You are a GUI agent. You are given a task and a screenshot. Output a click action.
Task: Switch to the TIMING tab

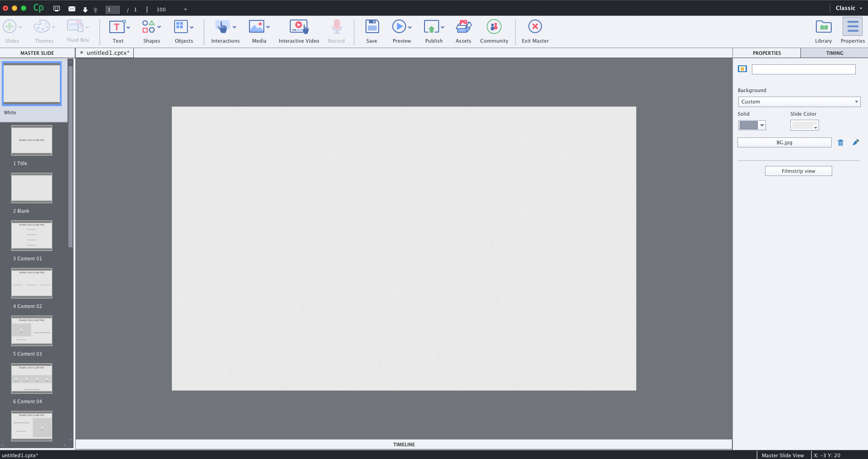[834, 53]
